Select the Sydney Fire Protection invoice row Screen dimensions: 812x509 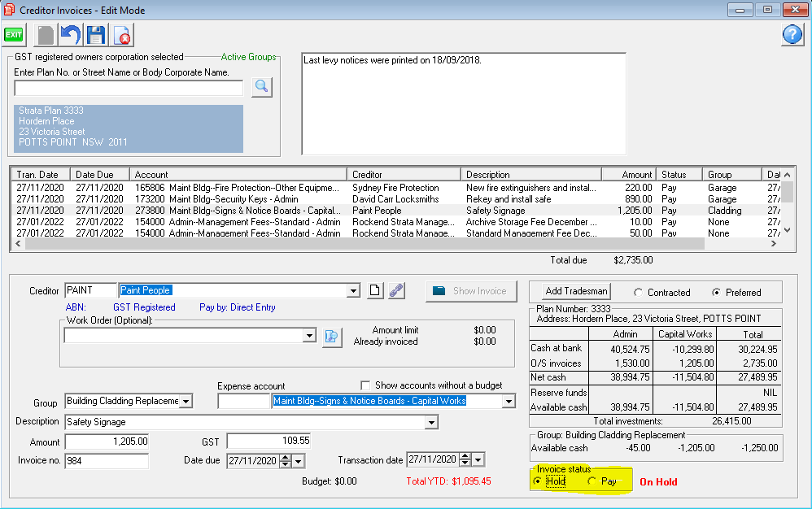point(396,188)
